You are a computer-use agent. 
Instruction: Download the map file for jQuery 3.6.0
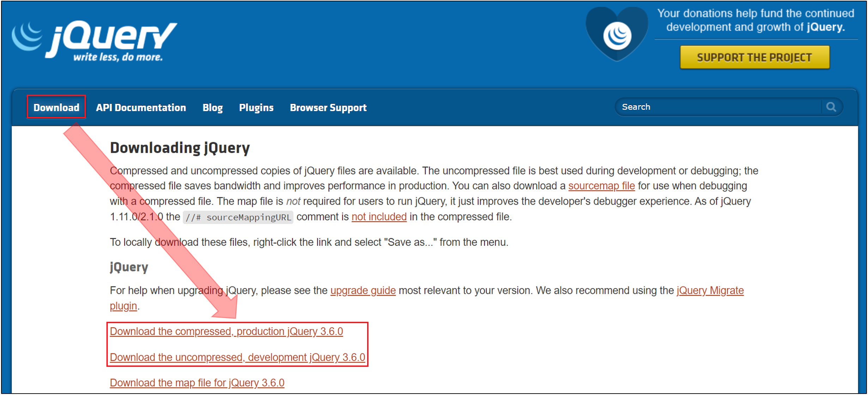pos(197,383)
